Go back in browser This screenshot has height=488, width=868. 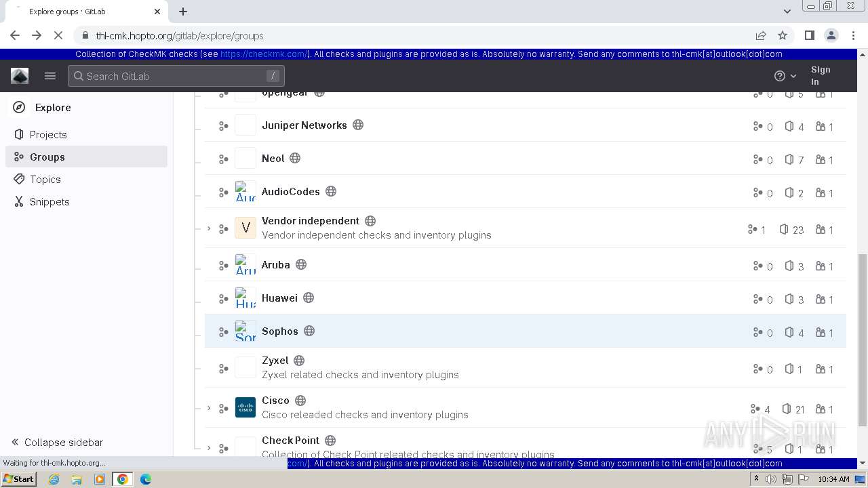coord(15,35)
